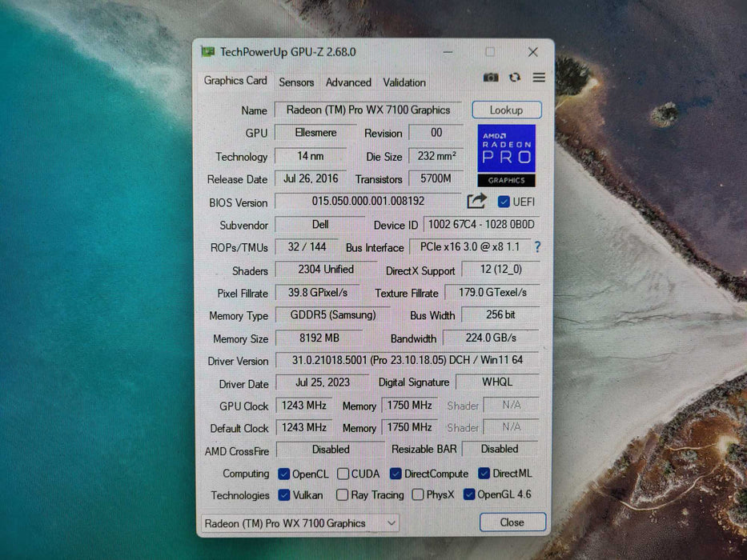Click the BIOS Version field 015.050.000.001.008192
Viewport: 747px width, 560px height.
[367, 201]
